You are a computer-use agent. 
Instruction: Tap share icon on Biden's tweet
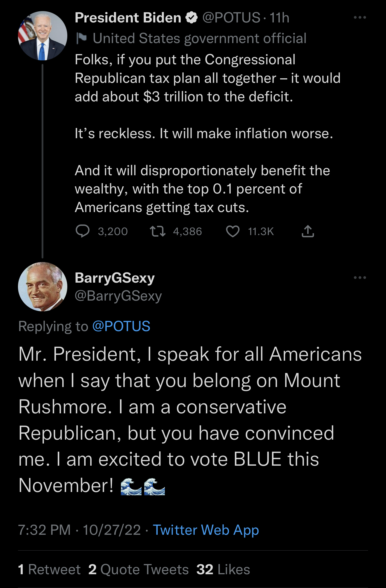tap(308, 231)
